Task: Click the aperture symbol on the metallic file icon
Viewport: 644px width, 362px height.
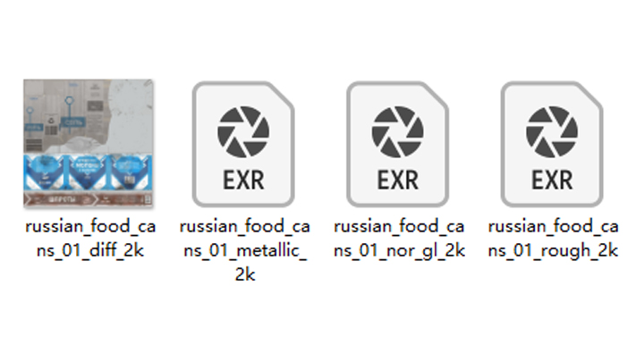Action: point(243,131)
